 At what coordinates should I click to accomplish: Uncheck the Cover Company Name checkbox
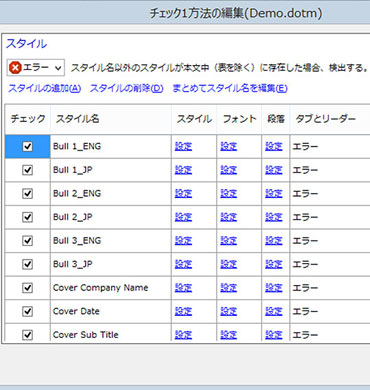(x=27, y=288)
